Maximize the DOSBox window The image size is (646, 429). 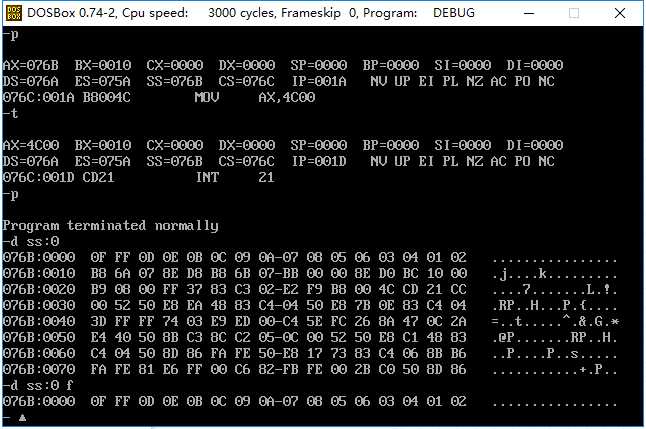pyautogui.click(x=573, y=13)
